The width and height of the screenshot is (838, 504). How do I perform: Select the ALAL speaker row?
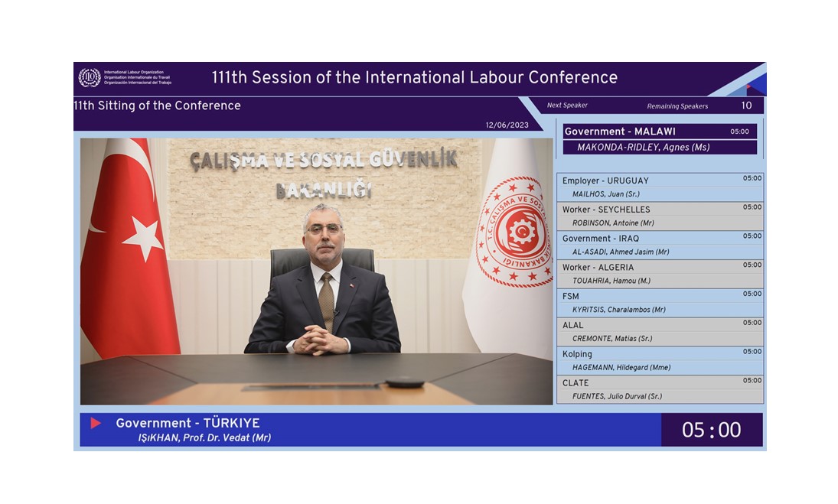point(659,332)
